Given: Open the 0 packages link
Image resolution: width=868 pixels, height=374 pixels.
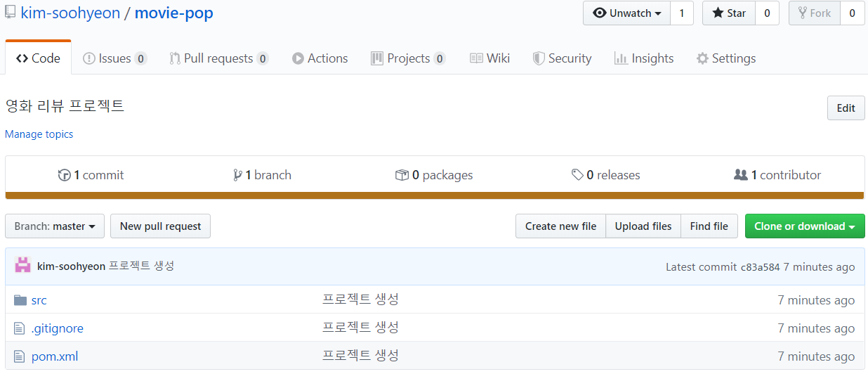Looking at the screenshot, I should pyautogui.click(x=434, y=175).
